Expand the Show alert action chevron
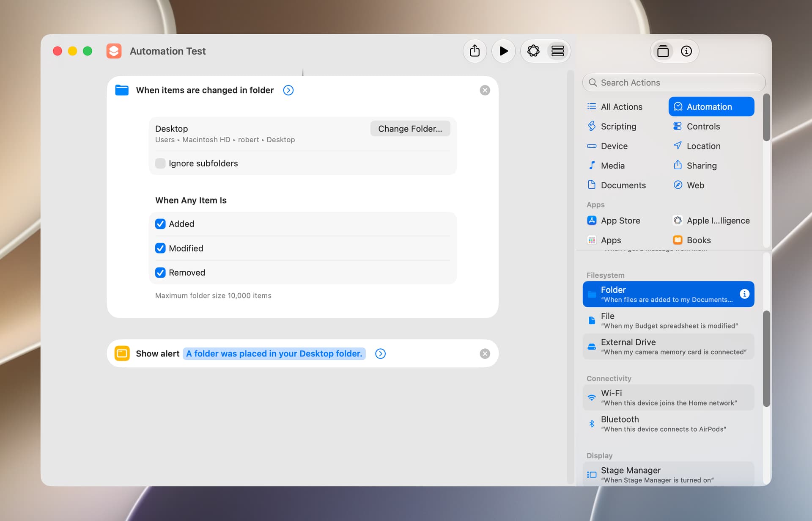 point(381,354)
